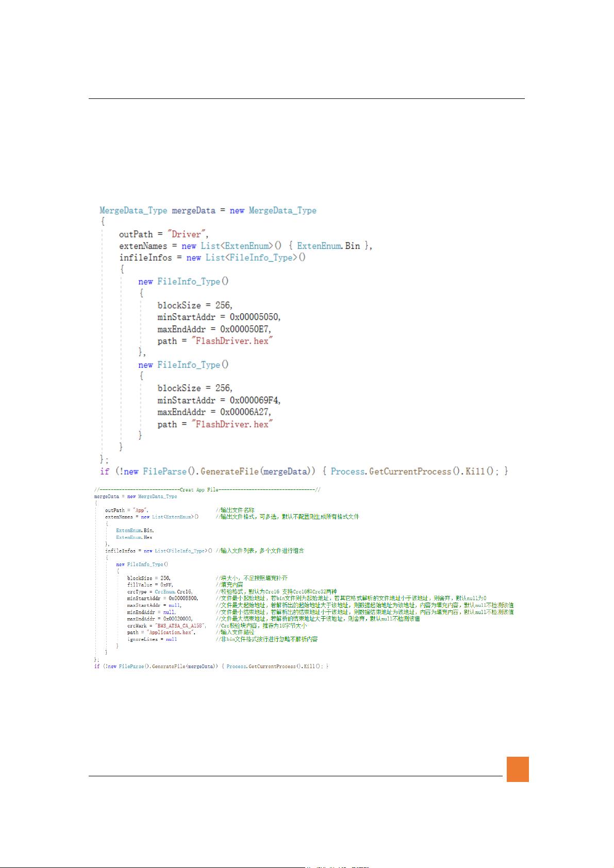Click the ExtenEnum.Bin value in extenNames line
The height and width of the screenshot is (868, 614).
point(328,246)
